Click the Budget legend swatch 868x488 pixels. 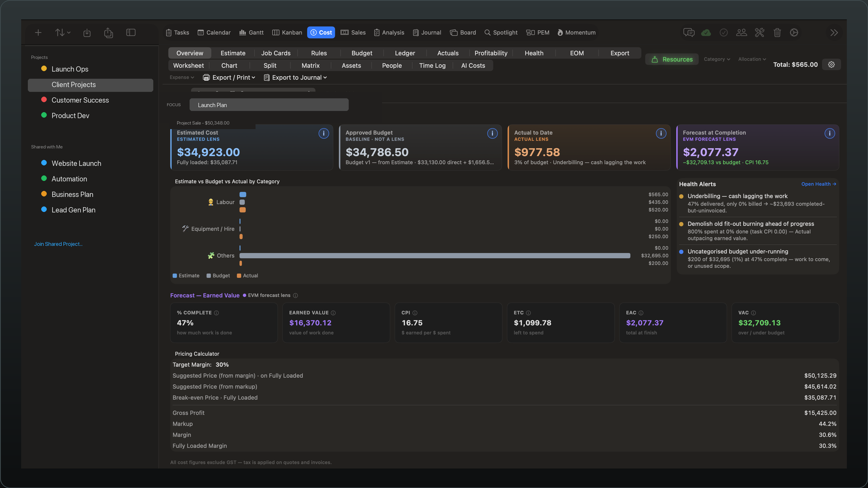point(209,276)
